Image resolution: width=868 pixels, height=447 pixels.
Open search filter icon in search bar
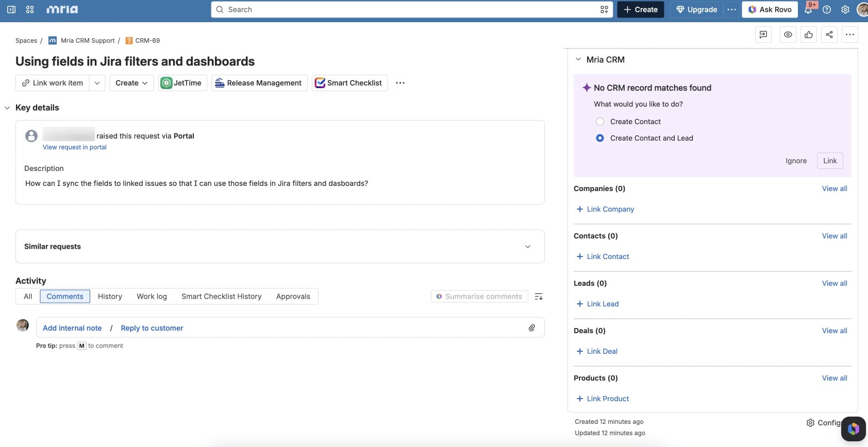(604, 9)
